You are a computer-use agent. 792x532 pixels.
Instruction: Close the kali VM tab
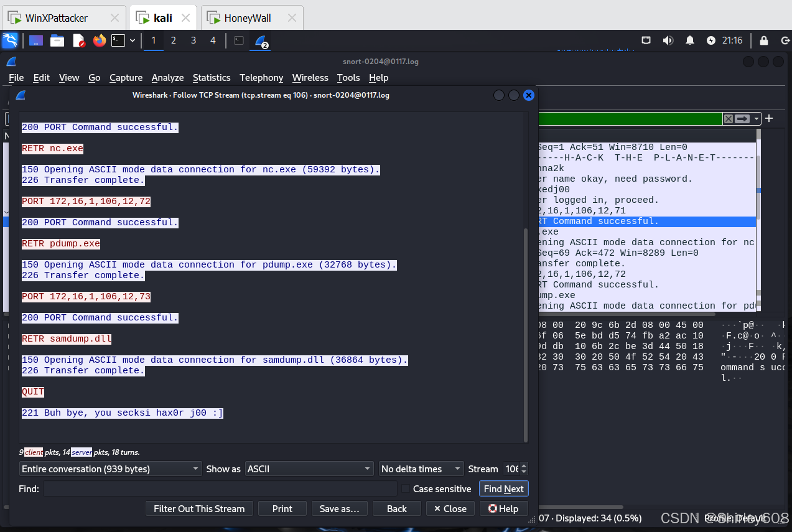(x=187, y=18)
